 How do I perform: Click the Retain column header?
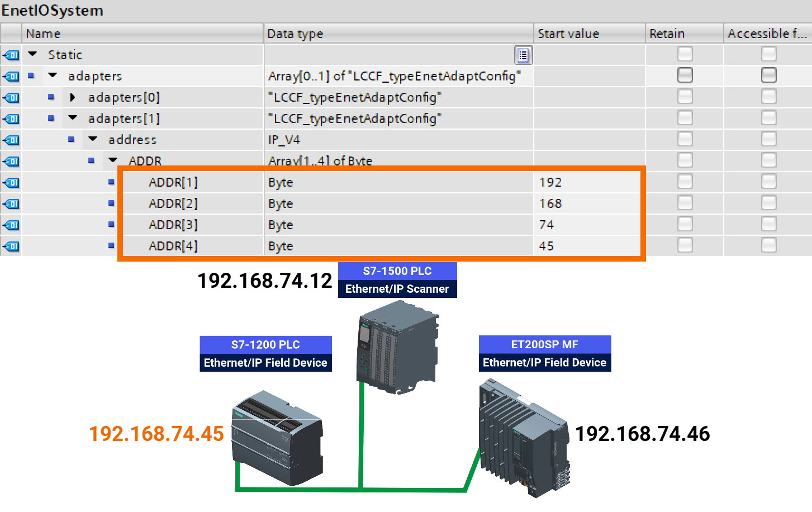[x=685, y=34]
